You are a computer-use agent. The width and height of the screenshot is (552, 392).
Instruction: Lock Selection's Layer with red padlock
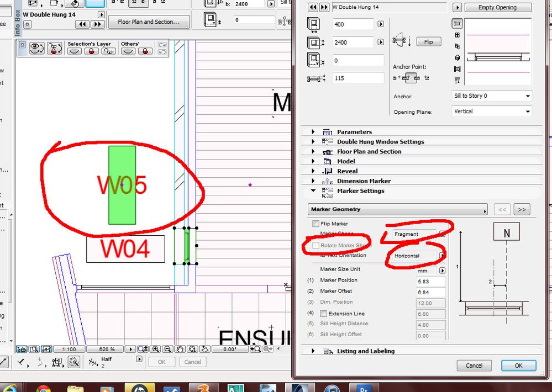pos(92,51)
